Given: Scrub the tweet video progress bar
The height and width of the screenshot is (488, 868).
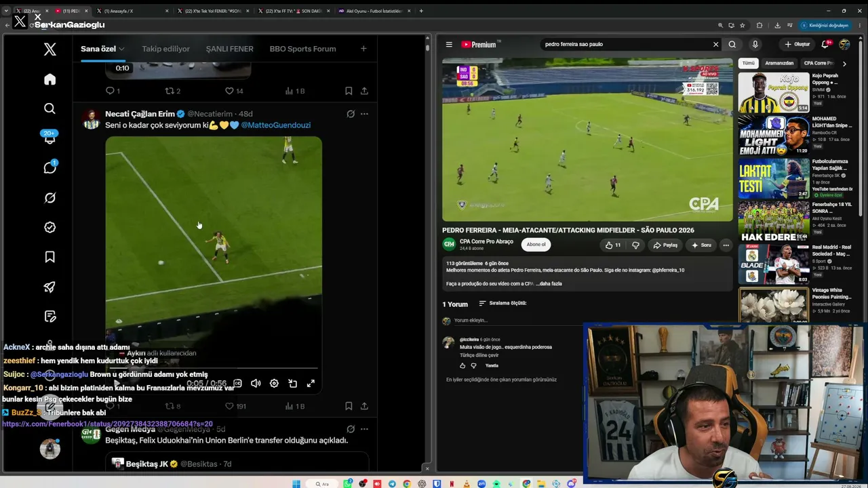Looking at the screenshot, I should [214, 369].
